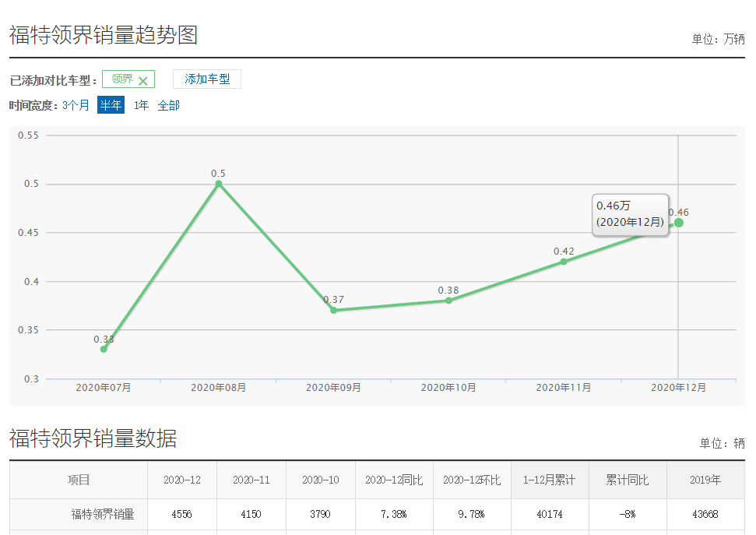Click the 累计同比 column header
The height and width of the screenshot is (535, 756).
628,480
